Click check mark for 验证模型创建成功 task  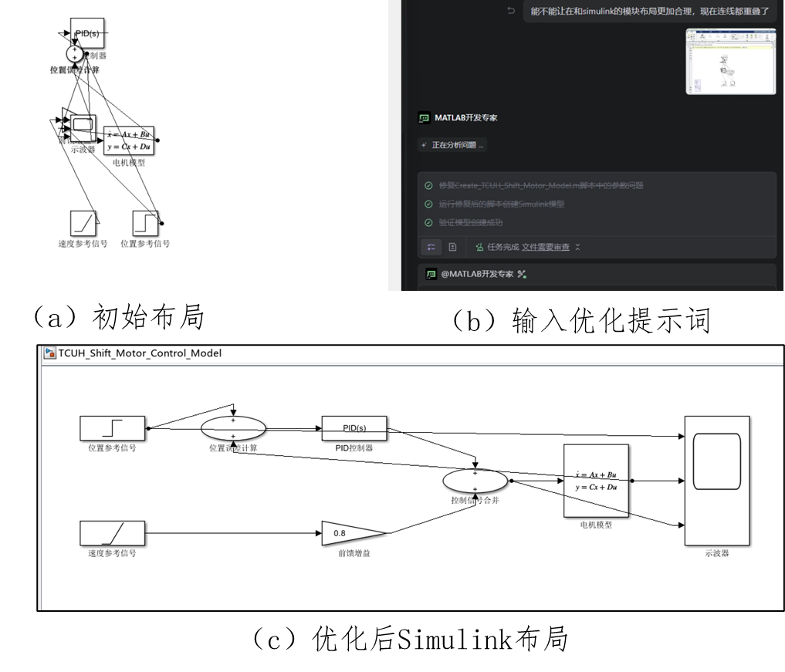(428, 223)
